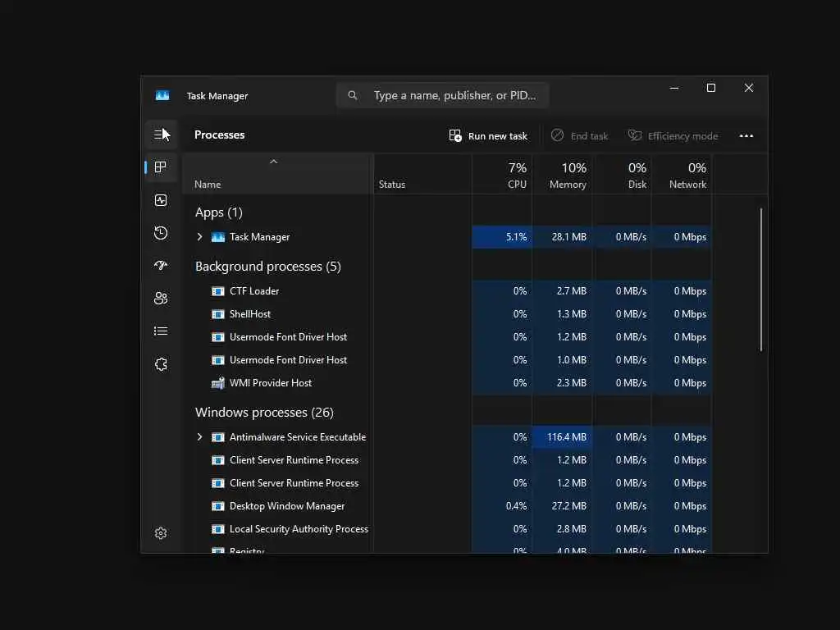Click the search magnifier icon
This screenshot has width=840, height=630.
point(352,95)
